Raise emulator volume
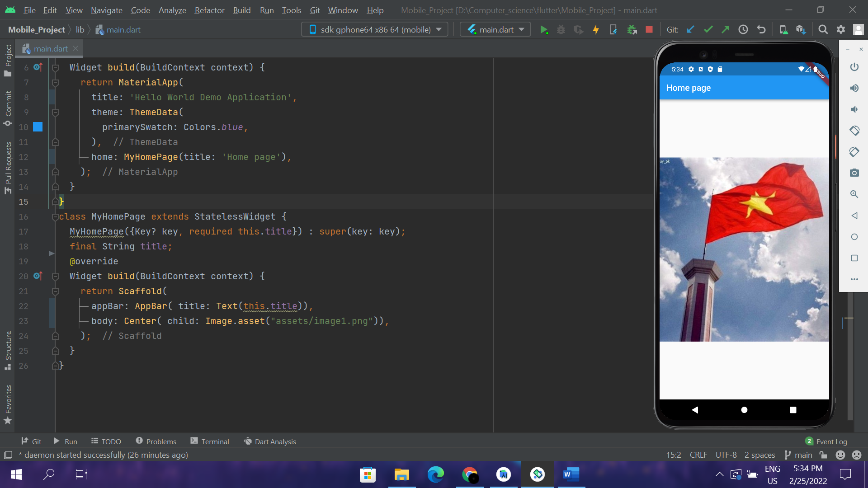The height and width of the screenshot is (488, 868). click(854, 88)
